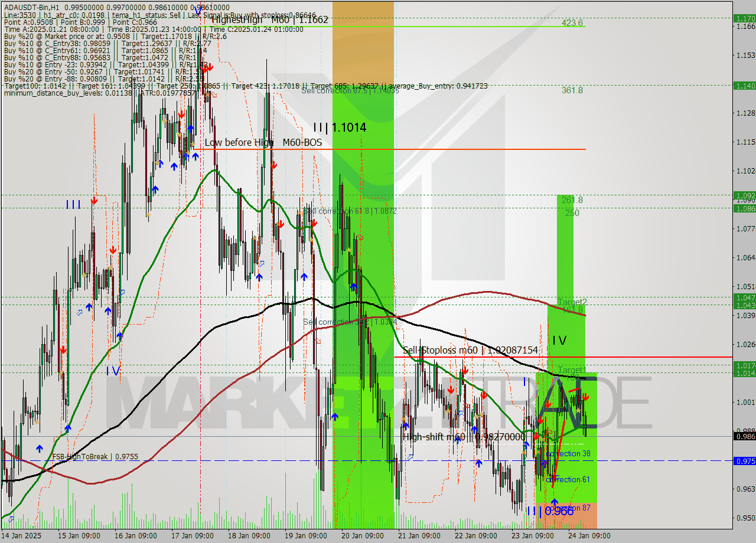The image size is (756, 543).
Task: Select the 1.170 green price tag
Action: click(x=744, y=18)
